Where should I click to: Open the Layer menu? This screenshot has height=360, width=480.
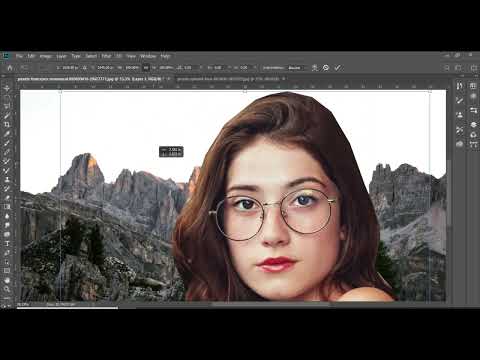tap(61, 56)
